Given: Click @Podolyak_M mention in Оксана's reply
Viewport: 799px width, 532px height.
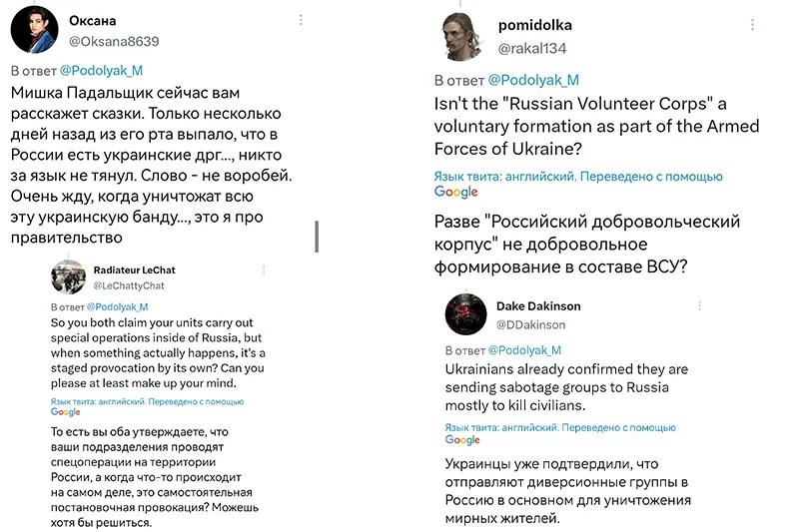Looking at the screenshot, I should pyautogui.click(x=102, y=70).
